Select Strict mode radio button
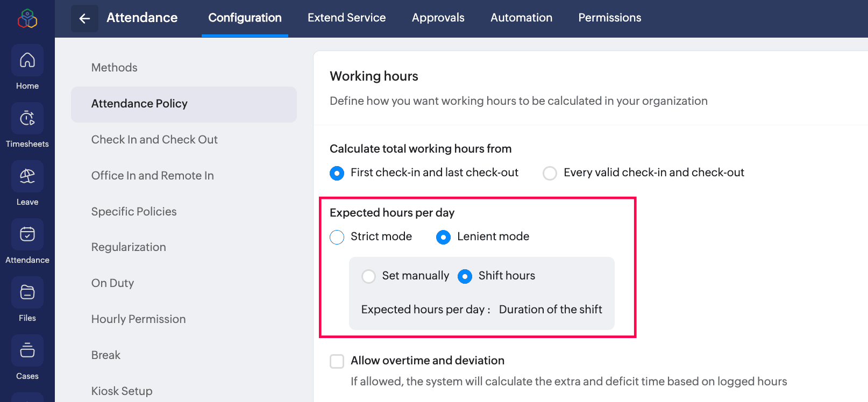The image size is (868, 402). coord(337,237)
